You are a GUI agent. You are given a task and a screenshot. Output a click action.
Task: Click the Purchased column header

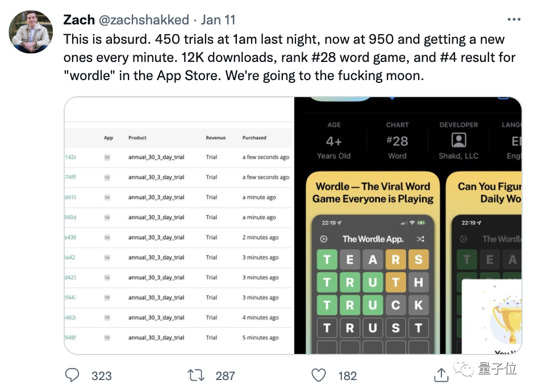254,137
